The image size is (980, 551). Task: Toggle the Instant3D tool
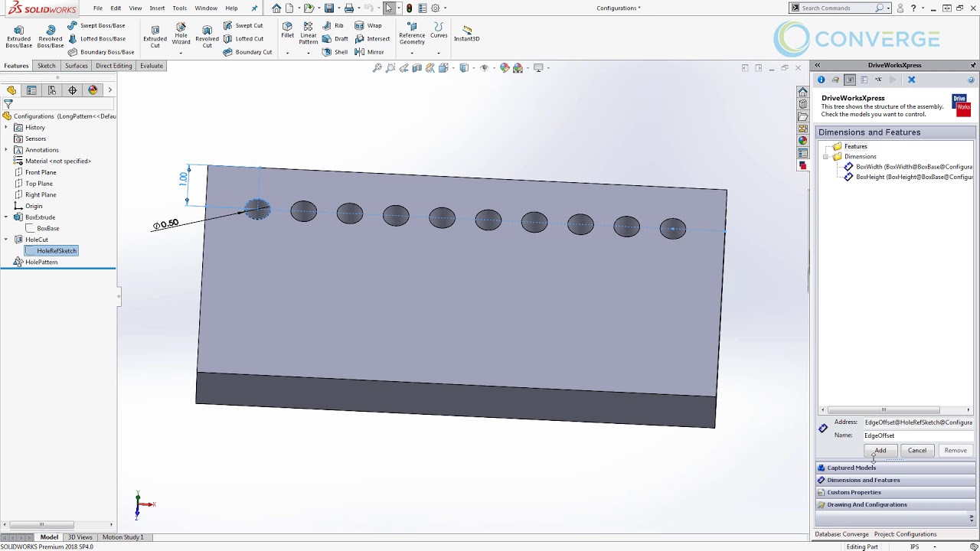tap(467, 33)
